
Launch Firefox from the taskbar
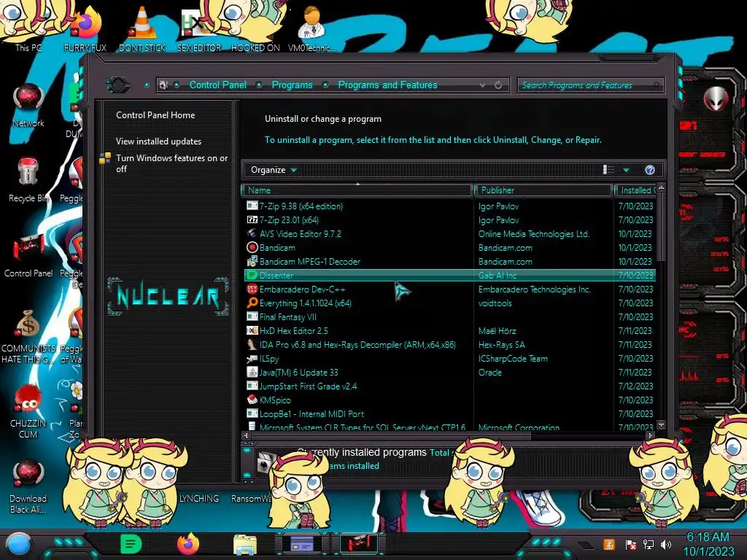tap(188, 544)
